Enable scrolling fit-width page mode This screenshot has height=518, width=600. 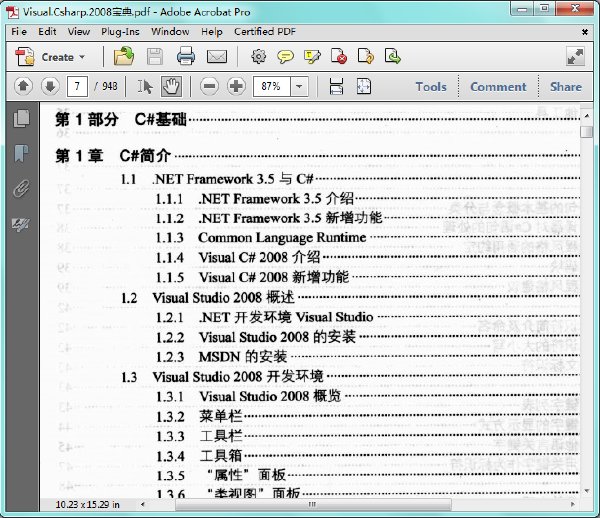coord(336,86)
